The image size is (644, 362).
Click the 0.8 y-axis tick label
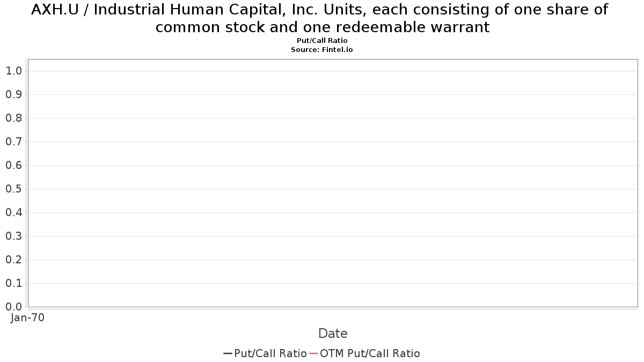pyautogui.click(x=13, y=118)
